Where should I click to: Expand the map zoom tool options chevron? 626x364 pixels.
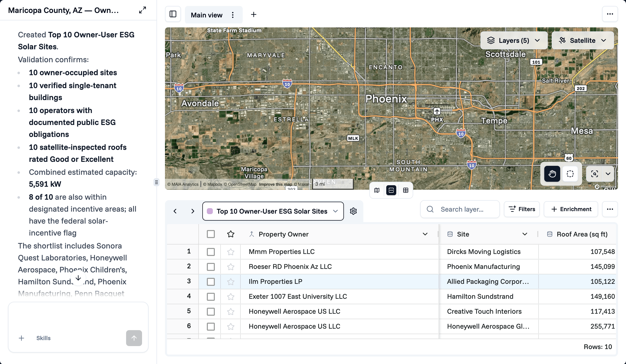click(x=608, y=174)
